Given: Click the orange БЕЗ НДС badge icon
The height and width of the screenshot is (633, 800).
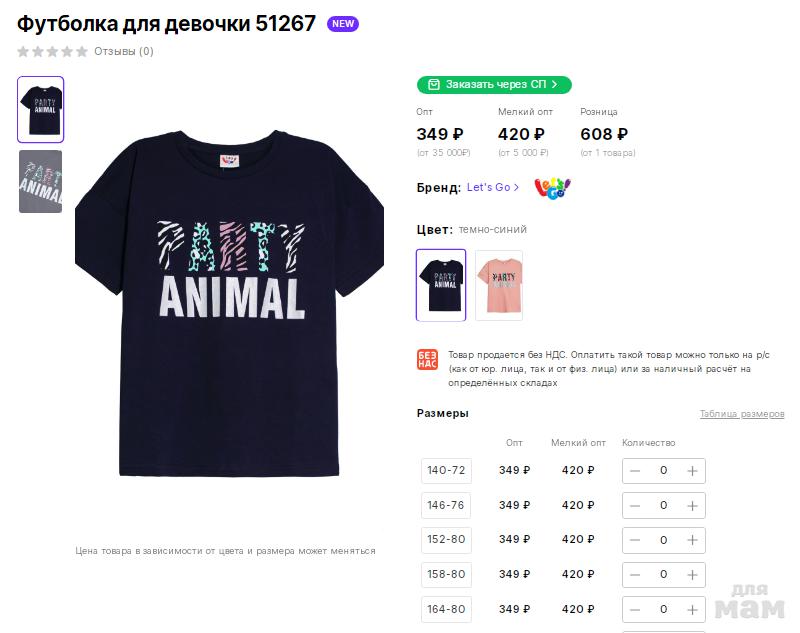Looking at the screenshot, I should [427, 360].
